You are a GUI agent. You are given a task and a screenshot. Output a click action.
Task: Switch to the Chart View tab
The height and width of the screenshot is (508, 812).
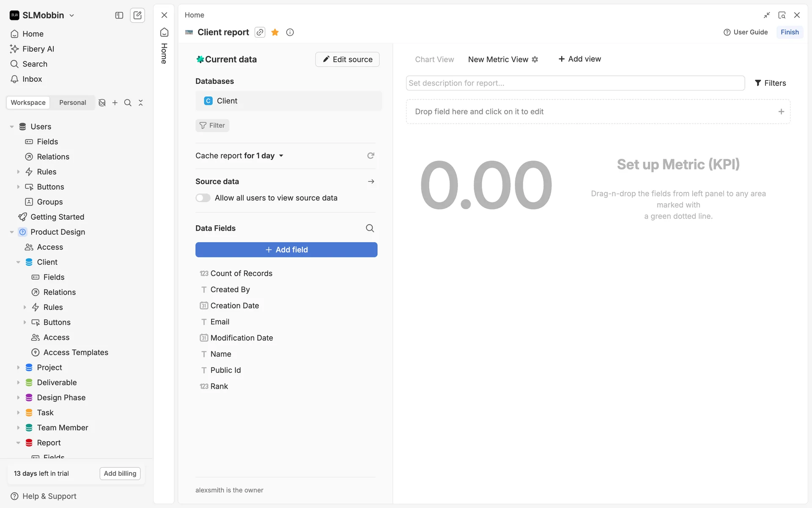point(434,59)
